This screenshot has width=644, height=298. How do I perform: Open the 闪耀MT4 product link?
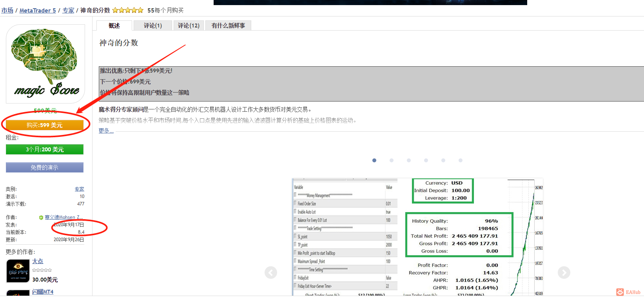pyautogui.click(x=43, y=292)
